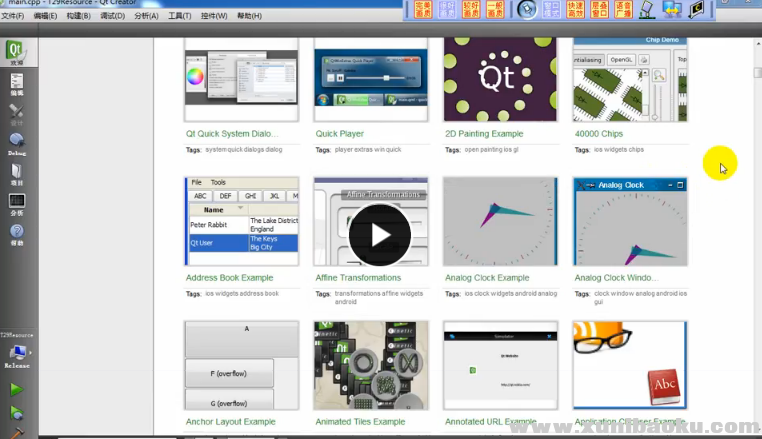Click the video play button overlay

point(379,234)
